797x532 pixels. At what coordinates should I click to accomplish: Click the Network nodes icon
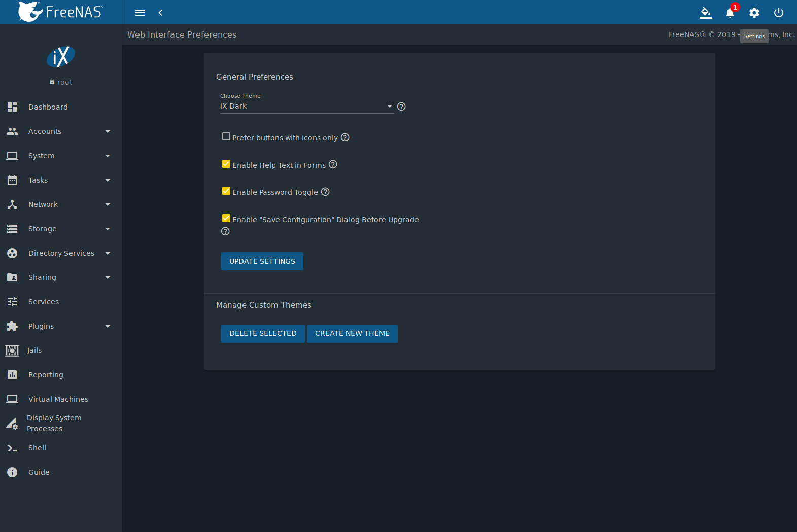click(12, 204)
